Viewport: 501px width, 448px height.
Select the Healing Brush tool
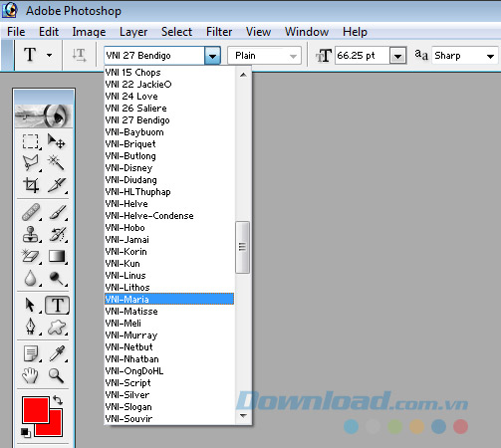coord(31,212)
